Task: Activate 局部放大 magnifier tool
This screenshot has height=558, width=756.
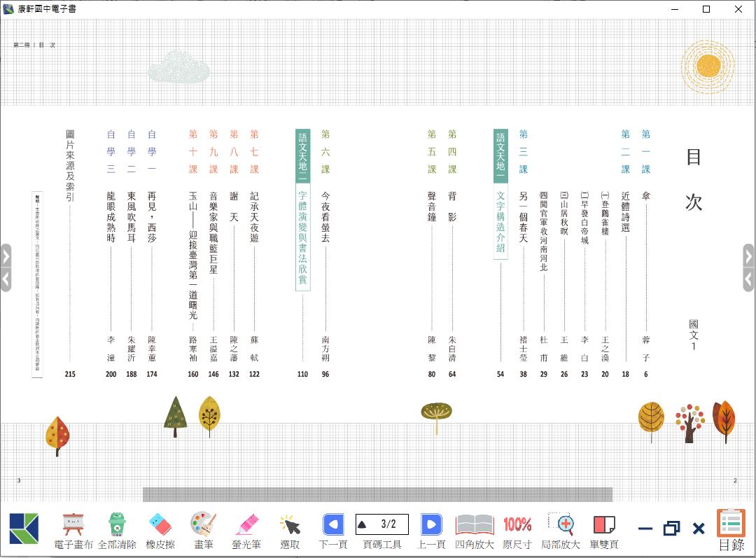Action: [561, 529]
